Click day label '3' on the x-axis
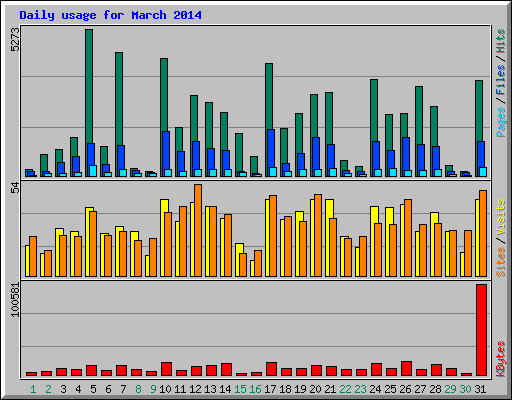Viewport: 512px width, 400px height. 63,389
